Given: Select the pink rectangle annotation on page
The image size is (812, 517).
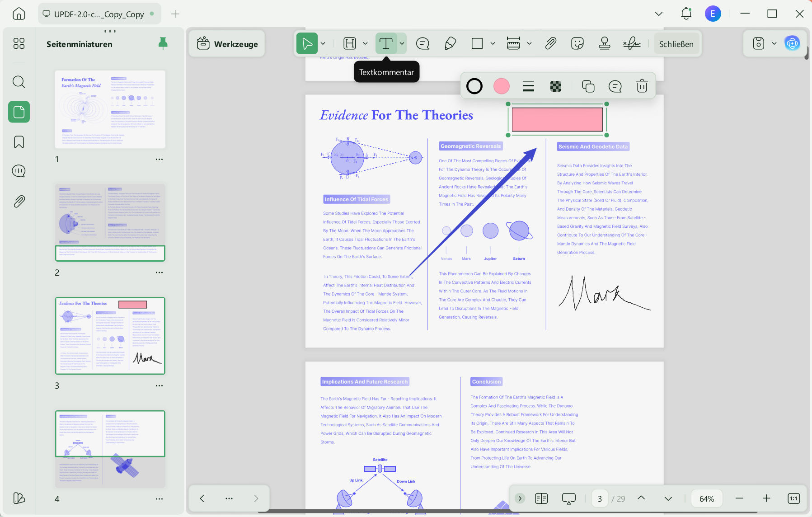Looking at the screenshot, I should [x=557, y=119].
